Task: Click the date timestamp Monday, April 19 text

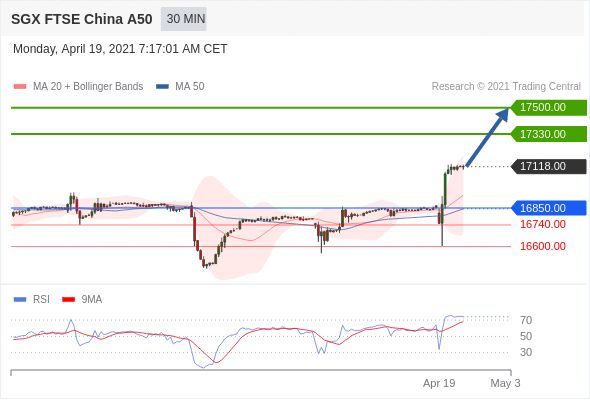Action: coord(120,49)
